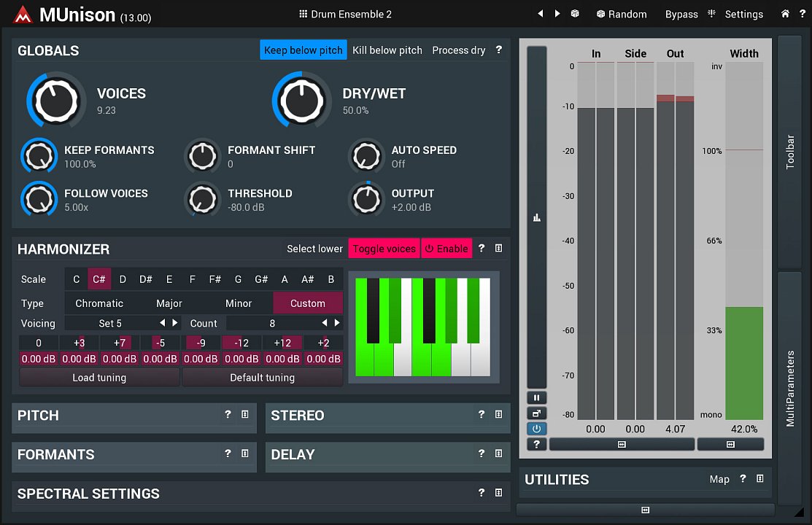This screenshot has width=812, height=525.
Task: Toggle the meter power button
Action: (x=536, y=429)
